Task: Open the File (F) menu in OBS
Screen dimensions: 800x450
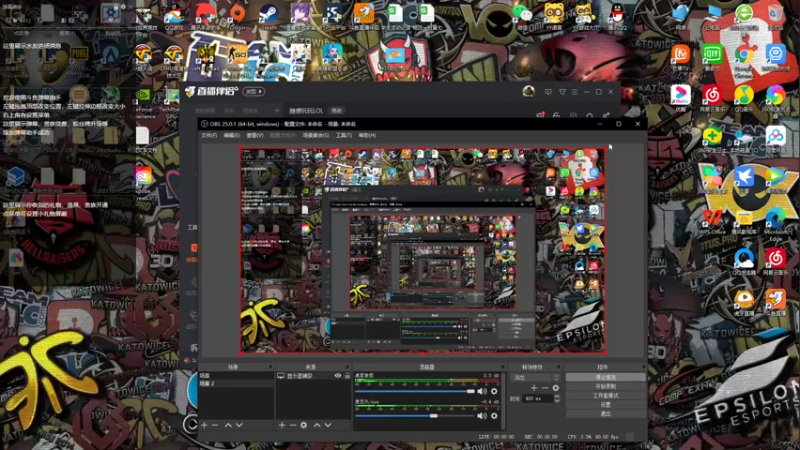Action: click(x=209, y=136)
